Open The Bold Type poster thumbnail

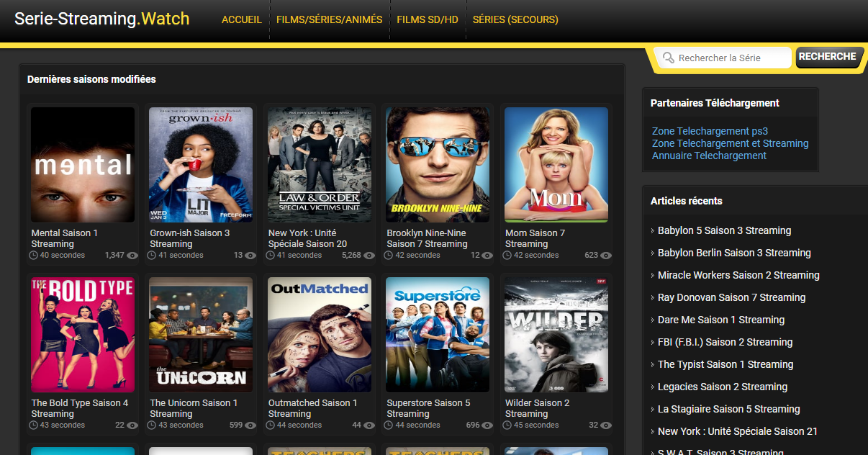(83, 335)
